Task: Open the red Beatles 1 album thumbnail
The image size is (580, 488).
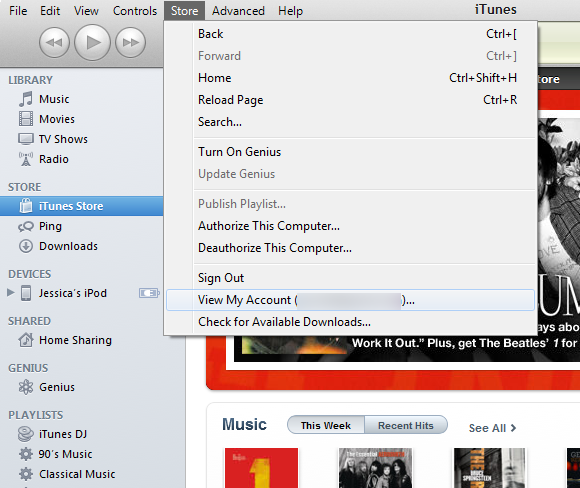Action: tap(261, 468)
